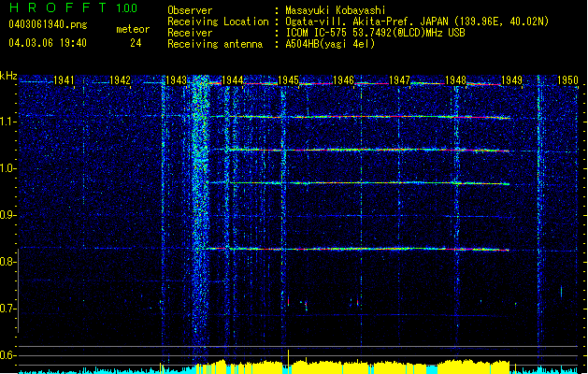Click the 0.9 kHz axis label

click(x=8, y=215)
